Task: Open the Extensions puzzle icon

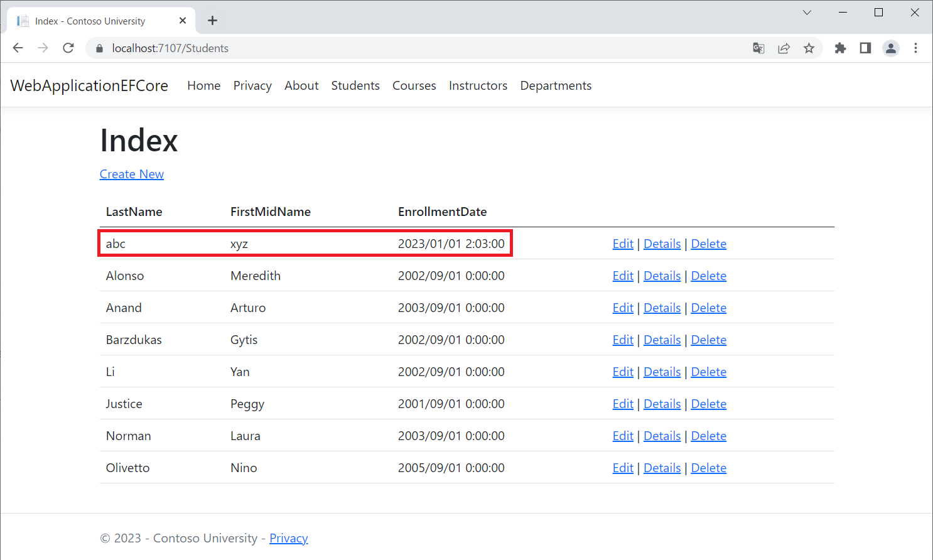Action: 840,48
